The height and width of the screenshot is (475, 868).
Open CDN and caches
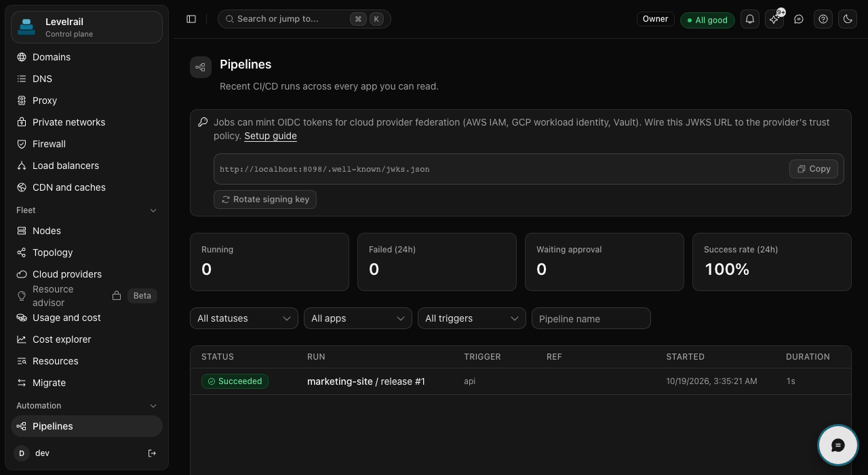tap(87, 187)
